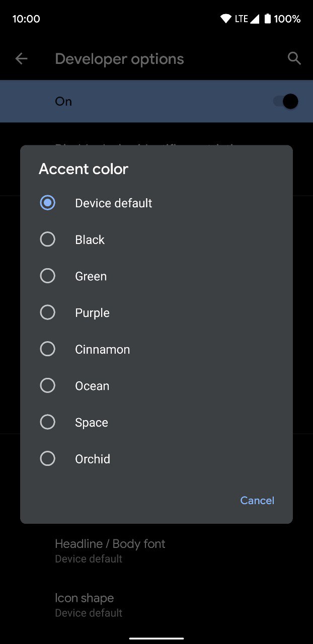Screen dimensions: 313x644
Task: Open the Icon shape setting
Action: pyautogui.click(x=89, y=605)
